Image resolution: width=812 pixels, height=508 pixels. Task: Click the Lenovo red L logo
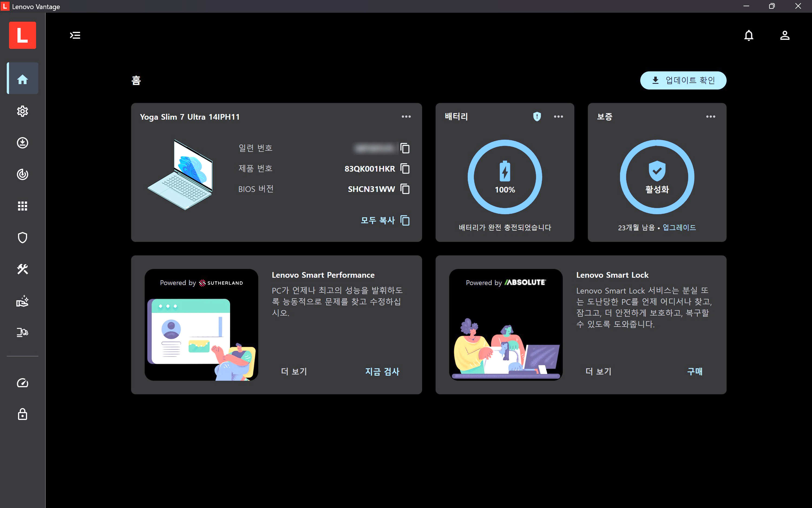(22, 35)
